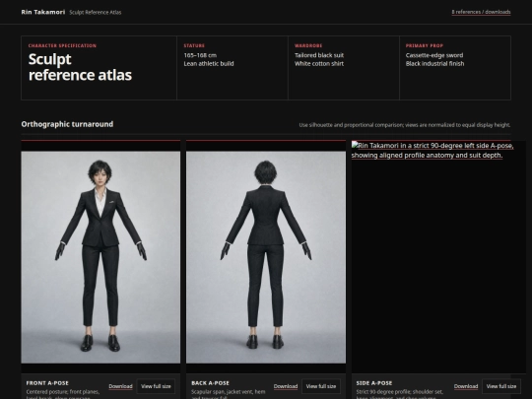
Task: Download the Side A-Pose reference
Action: 466,386
